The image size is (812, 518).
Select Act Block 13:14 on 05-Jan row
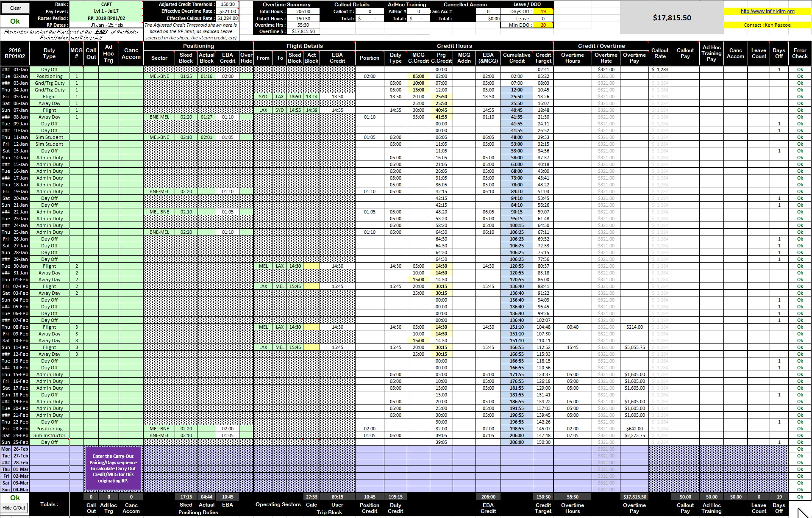click(x=311, y=97)
